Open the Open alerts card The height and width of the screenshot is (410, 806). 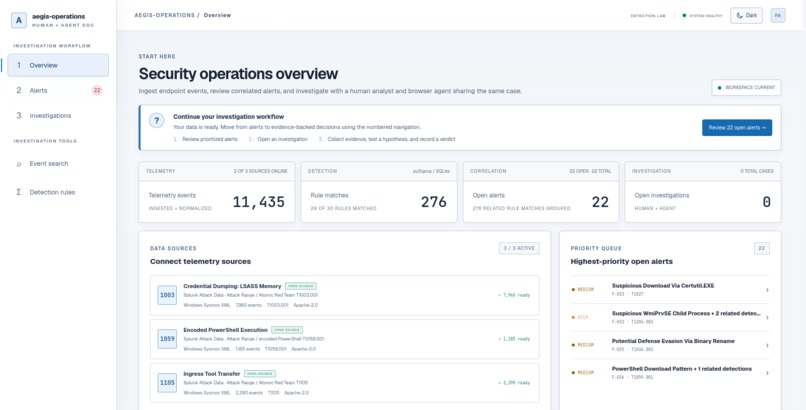click(x=541, y=192)
